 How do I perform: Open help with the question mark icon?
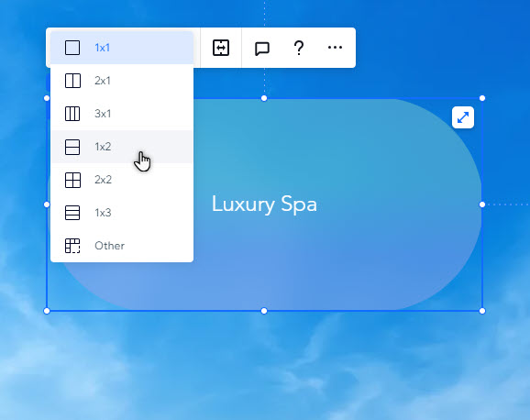[299, 48]
